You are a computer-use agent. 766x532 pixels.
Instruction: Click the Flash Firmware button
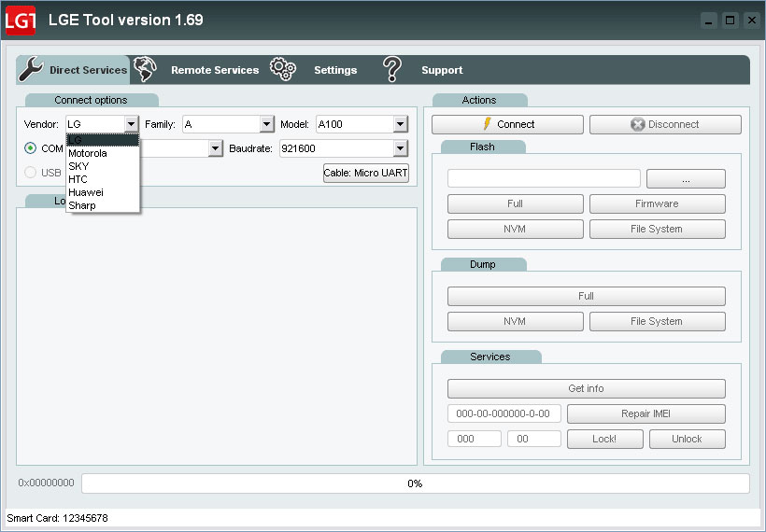[x=657, y=204]
